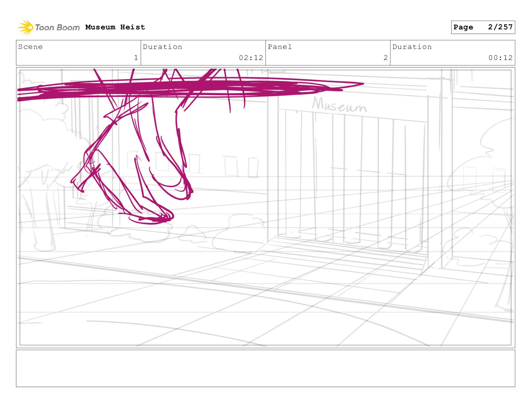Click the Toon Boom logo
The width and height of the screenshot is (532, 411).
pyautogui.click(x=48, y=27)
